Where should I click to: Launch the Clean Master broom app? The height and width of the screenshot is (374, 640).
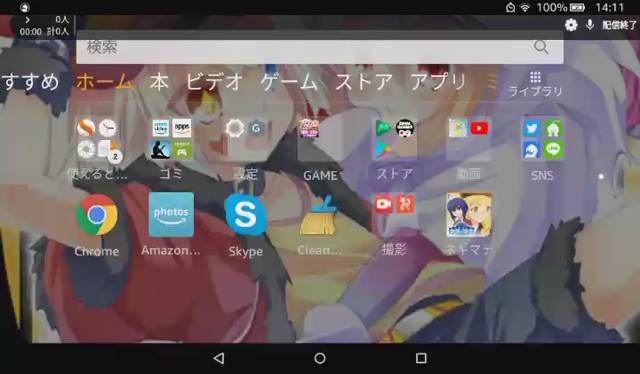320,215
